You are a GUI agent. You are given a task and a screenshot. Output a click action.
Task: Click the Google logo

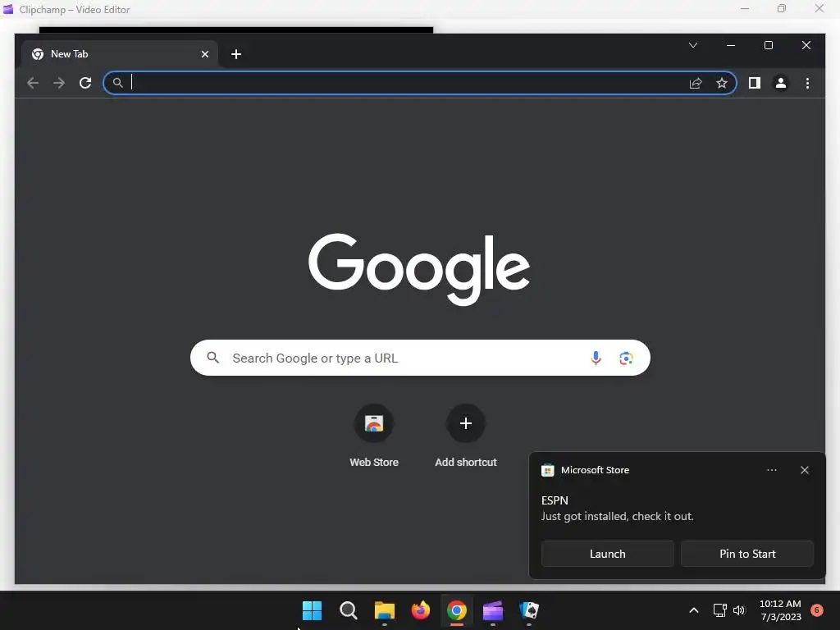pyautogui.click(x=419, y=269)
